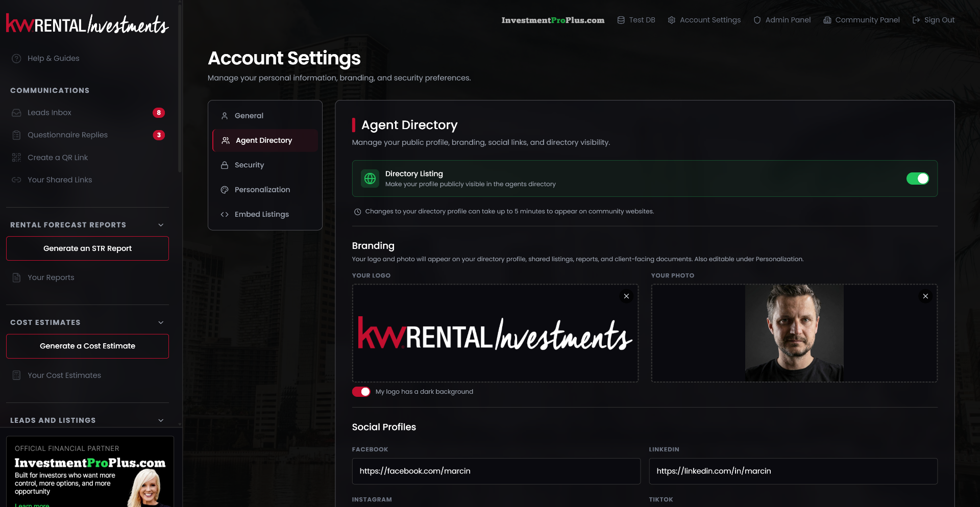Viewport: 980px width, 507px height.
Task: Toggle the Directory Listing switch off
Action: coord(917,179)
